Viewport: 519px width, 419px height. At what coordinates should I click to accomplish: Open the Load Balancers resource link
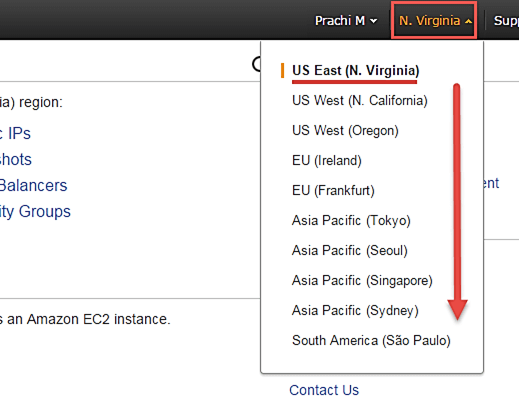(33, 185)
